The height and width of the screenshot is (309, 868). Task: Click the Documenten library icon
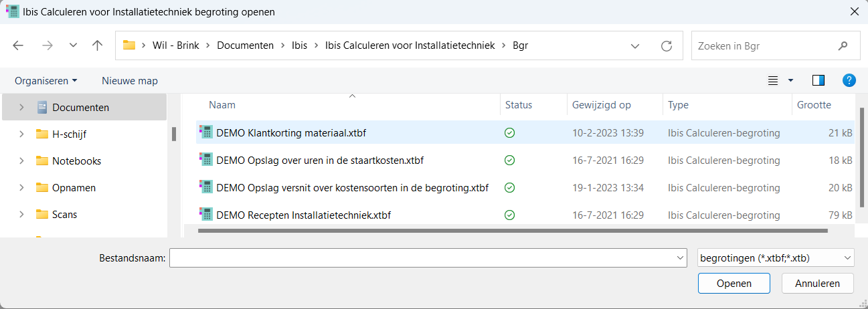41,107
